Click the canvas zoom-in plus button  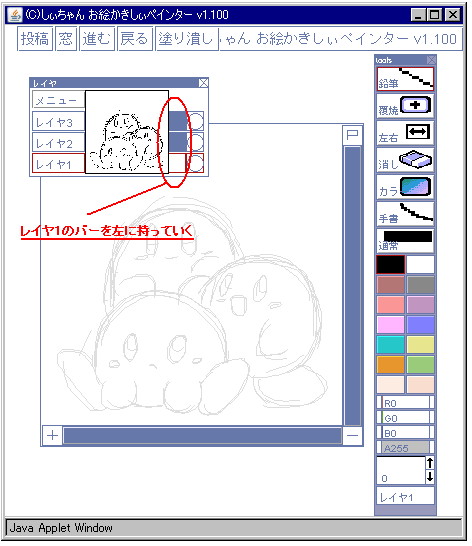(52, 435)
